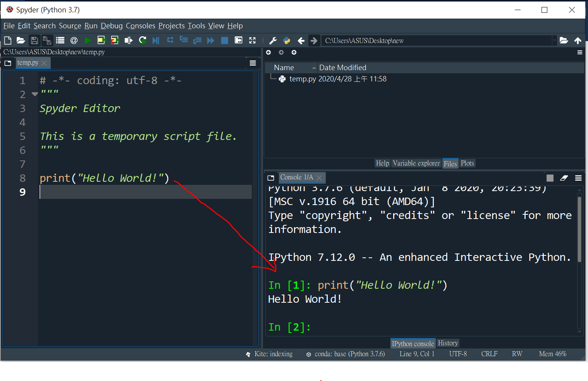Sort files by Date Modified header

[x=451, y=68]
